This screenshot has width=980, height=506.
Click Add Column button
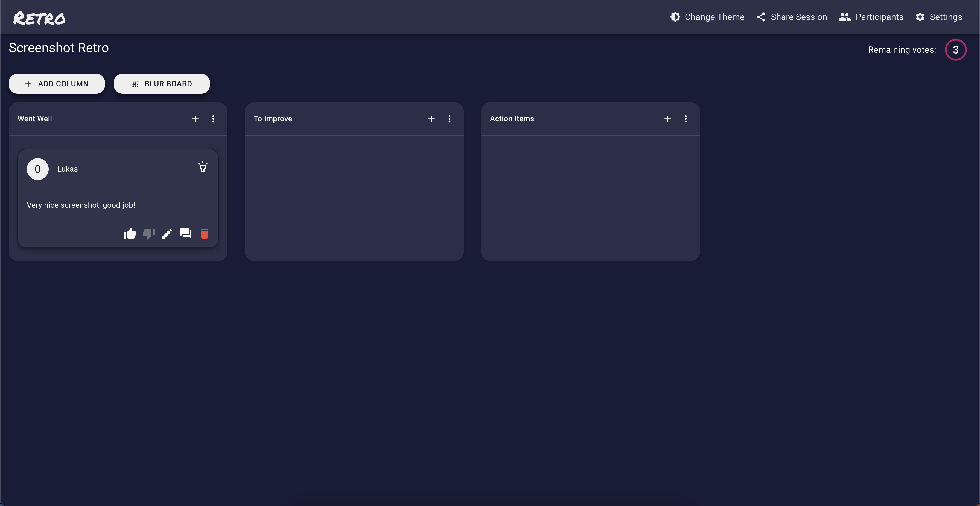pos(57,84)
